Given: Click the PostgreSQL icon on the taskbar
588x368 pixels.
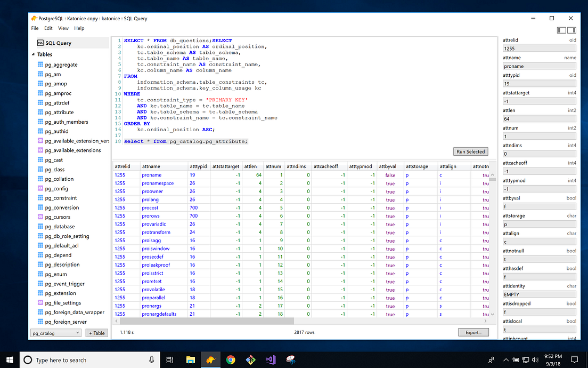Looking at the screenshot, I should (210, 359).
